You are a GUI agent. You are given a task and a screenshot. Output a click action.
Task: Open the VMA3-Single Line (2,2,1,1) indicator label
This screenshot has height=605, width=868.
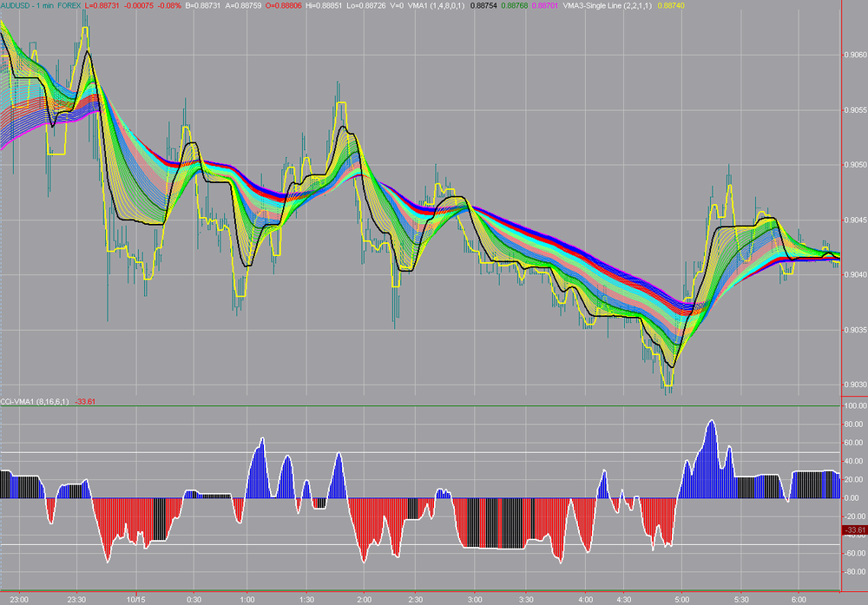[x=608, y=5]
